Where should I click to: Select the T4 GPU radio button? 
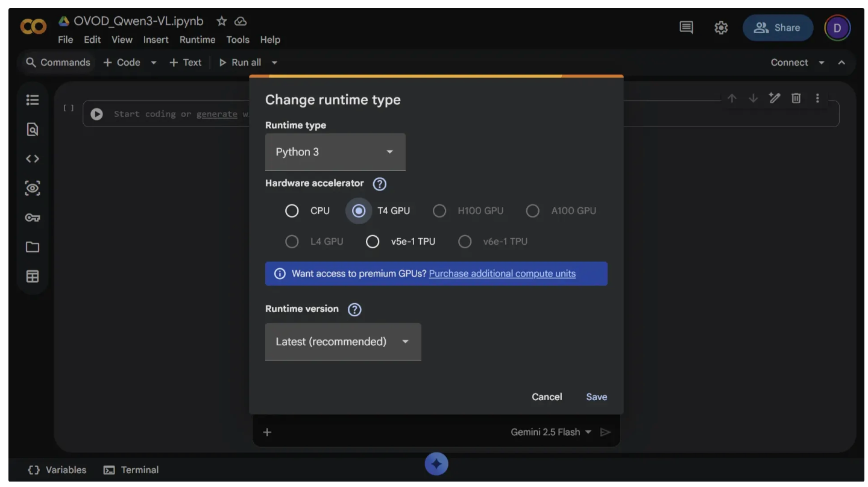point(359,211)
